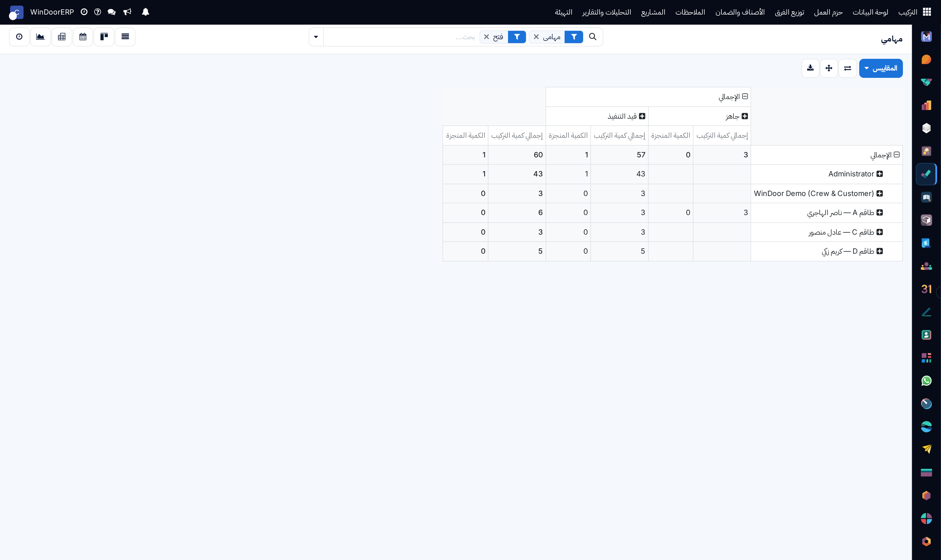Open the apps grid menu icon

click(x=927, y=12)
